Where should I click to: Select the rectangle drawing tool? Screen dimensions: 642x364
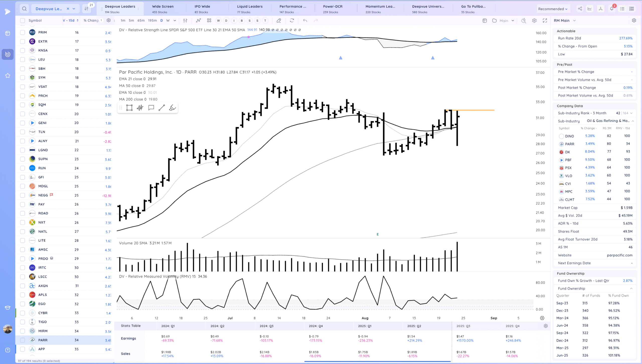point(129,108)
